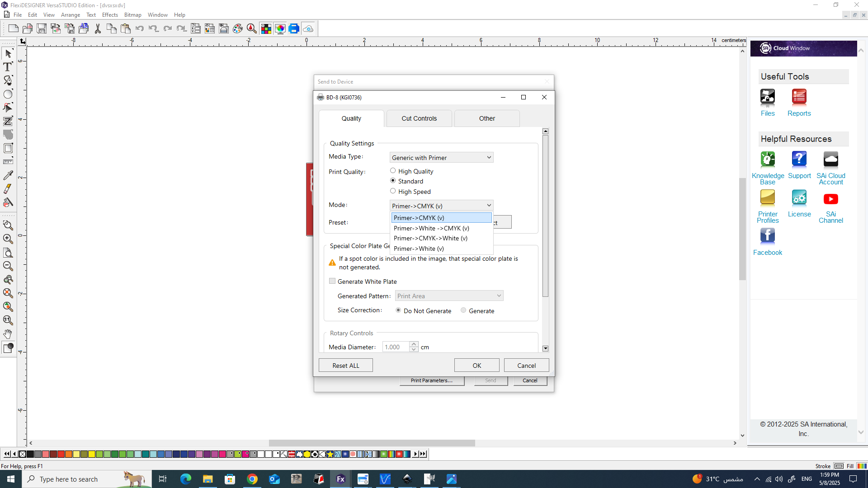Open FlexiDESIGNER Fx icon in taskbar
The height and width of the screenshot is (488, 868).
[340, 479]
